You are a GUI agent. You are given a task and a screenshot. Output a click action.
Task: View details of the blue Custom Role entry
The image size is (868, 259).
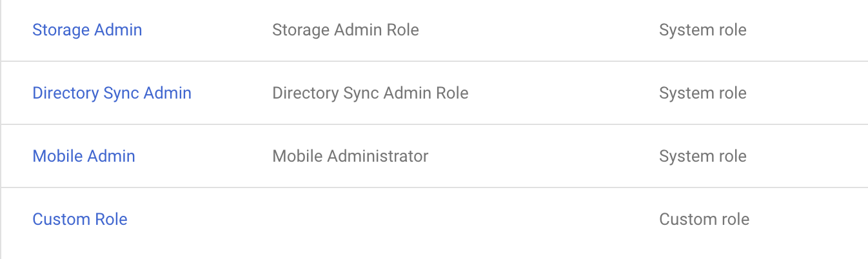click(x=80, y=219)
